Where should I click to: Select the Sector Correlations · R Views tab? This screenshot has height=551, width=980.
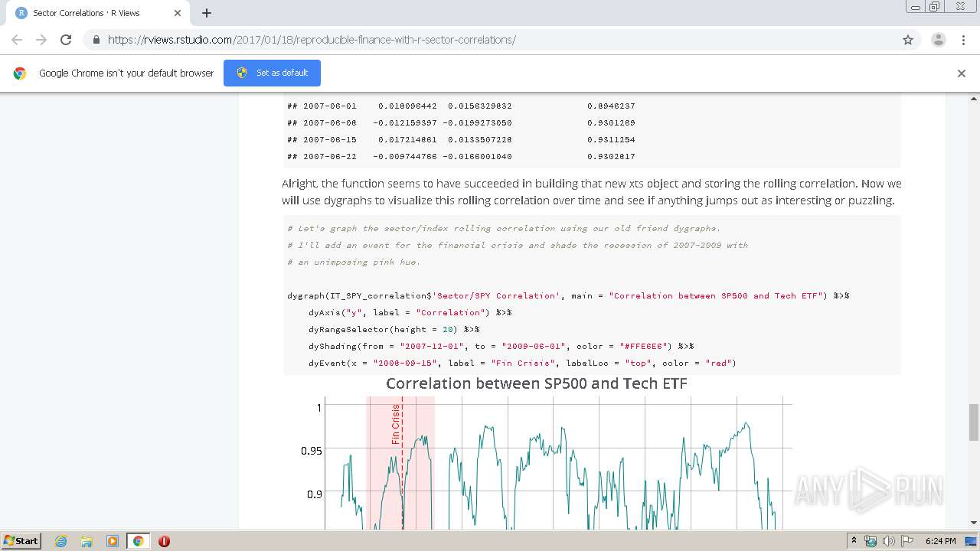pos(98,13)
